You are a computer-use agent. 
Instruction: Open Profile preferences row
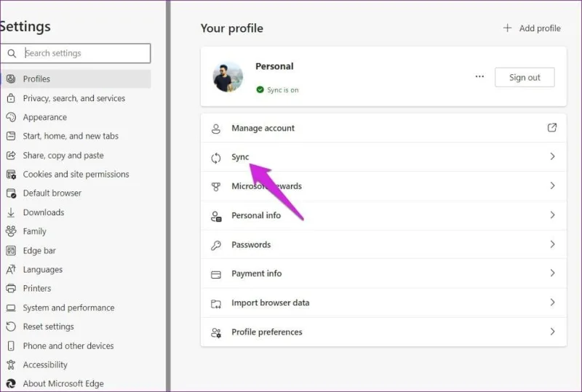(383, 332)
